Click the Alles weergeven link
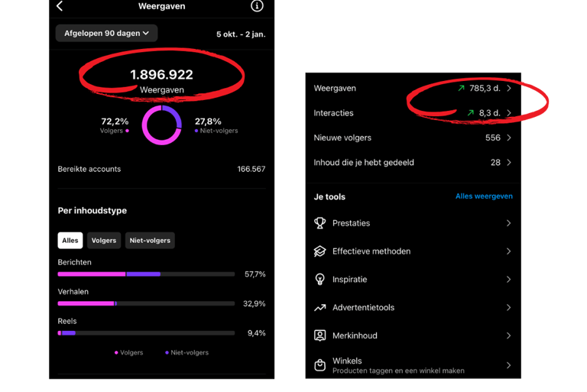 pyautogui.click(x=484, y=196)
